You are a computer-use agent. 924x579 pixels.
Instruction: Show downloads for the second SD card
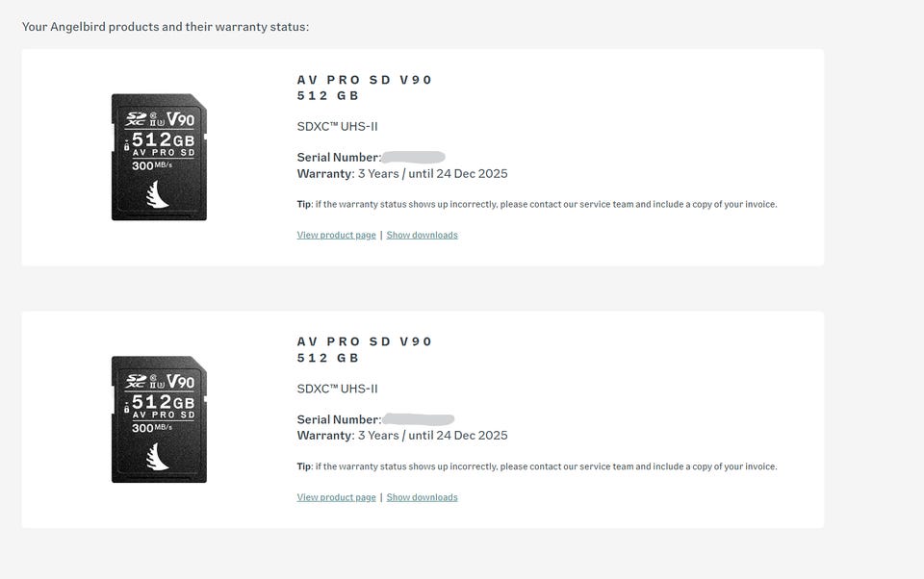tap(422, 497)
